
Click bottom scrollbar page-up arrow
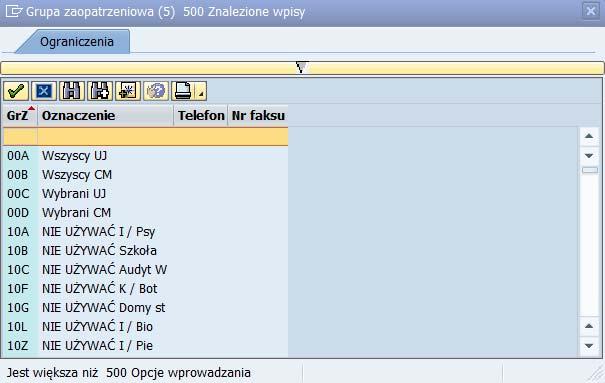589,326
